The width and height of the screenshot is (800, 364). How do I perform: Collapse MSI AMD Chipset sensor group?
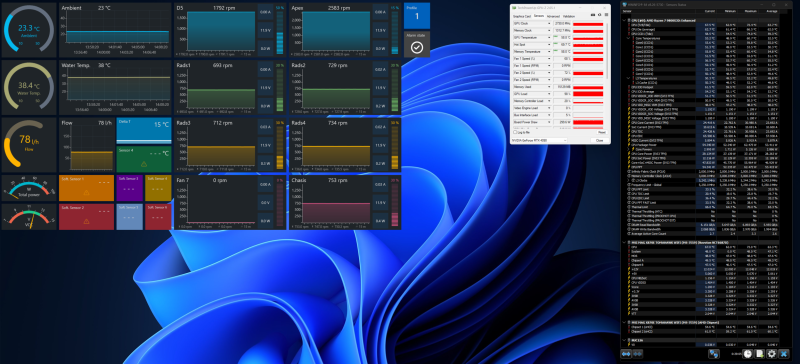coord(624,322)
